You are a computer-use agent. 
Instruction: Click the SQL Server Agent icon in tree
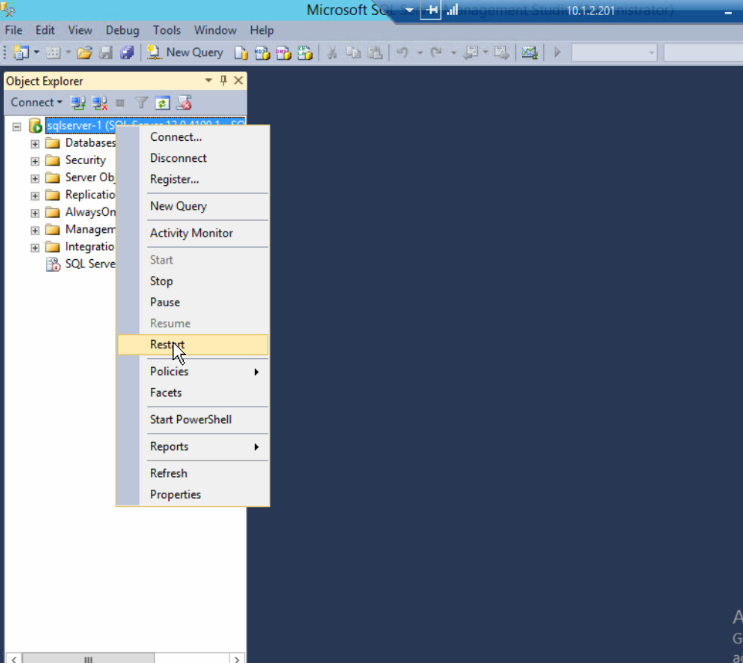click(53, 264)
